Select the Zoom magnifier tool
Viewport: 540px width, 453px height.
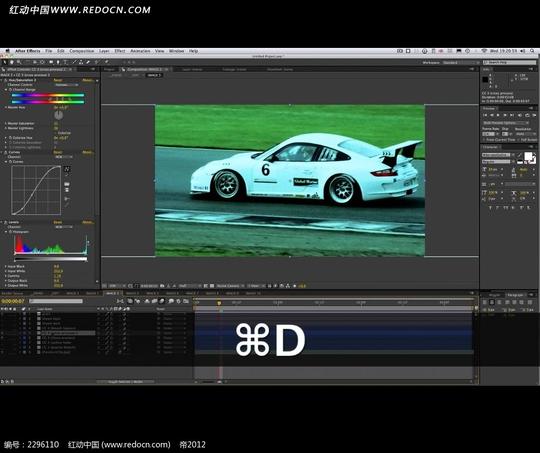point(19,62)
